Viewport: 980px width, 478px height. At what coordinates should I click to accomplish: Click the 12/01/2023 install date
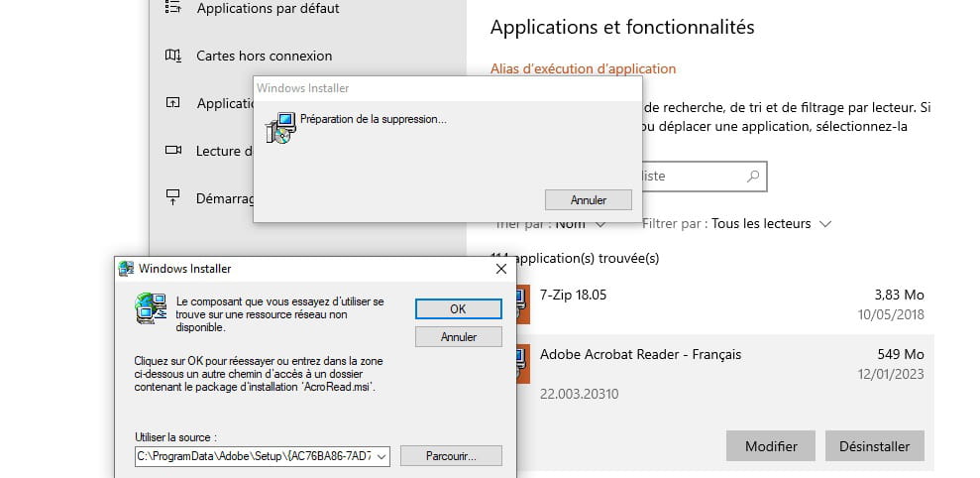pos(891,374)
